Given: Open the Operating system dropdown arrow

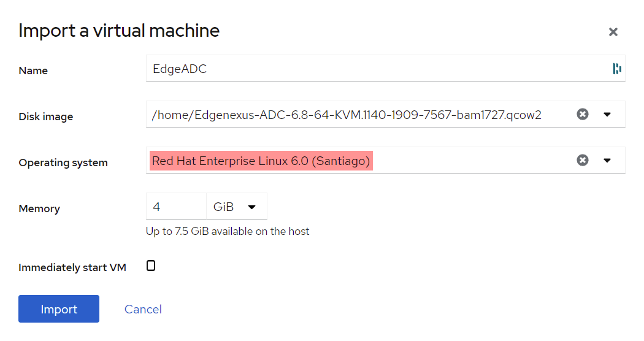Looking at the screenshot, I should (x=607, y=160).
